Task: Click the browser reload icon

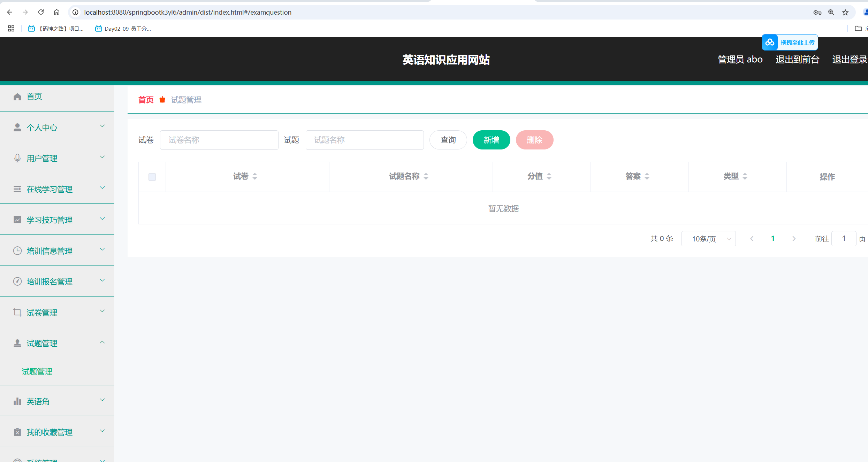Action: pyautogui.click(x=41, y=12)
